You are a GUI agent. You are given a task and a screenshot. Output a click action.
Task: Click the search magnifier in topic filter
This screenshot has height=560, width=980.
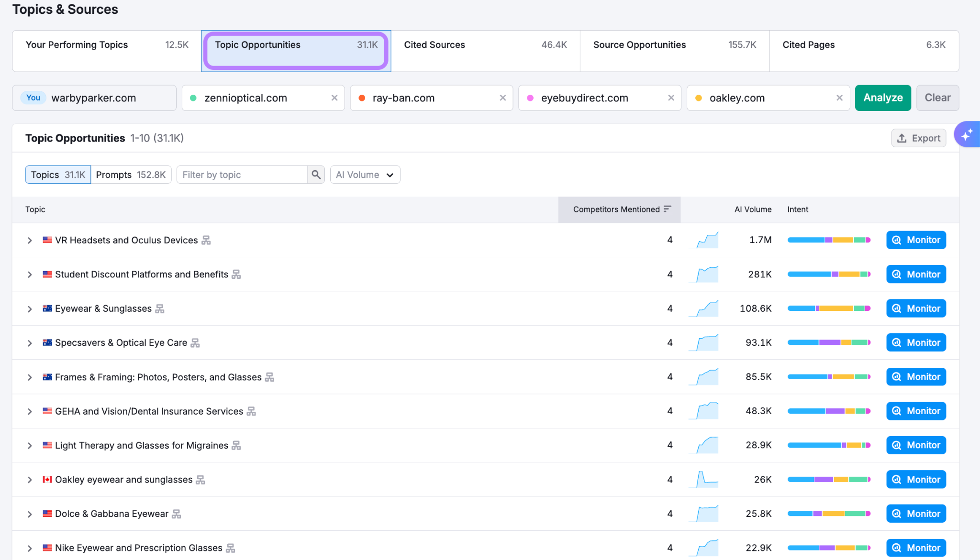[316, 175]
